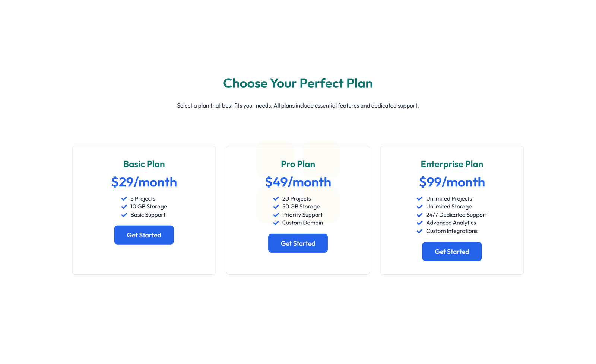Click the checkmark beside 50 GB Storage

(x=276, y=207)
